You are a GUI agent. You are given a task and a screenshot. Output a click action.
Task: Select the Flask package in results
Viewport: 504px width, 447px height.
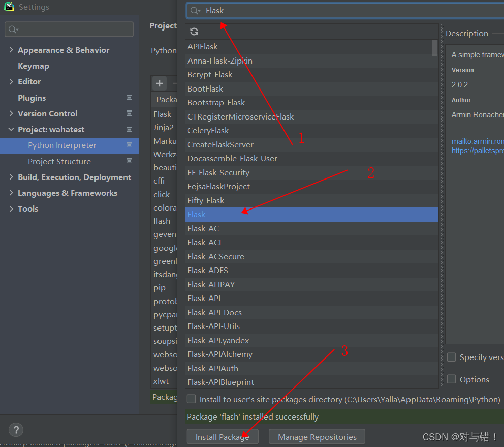[x=312, y=214]
